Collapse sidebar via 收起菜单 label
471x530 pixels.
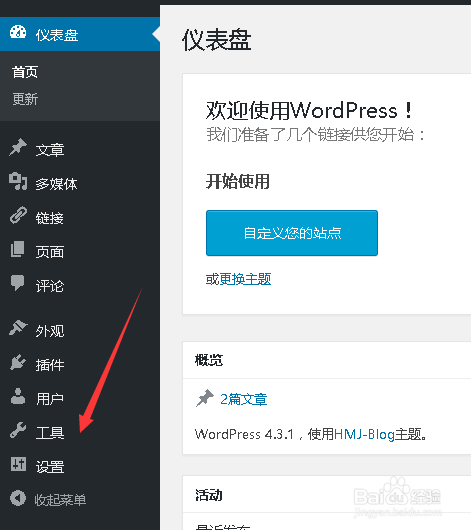coord(60,500)
